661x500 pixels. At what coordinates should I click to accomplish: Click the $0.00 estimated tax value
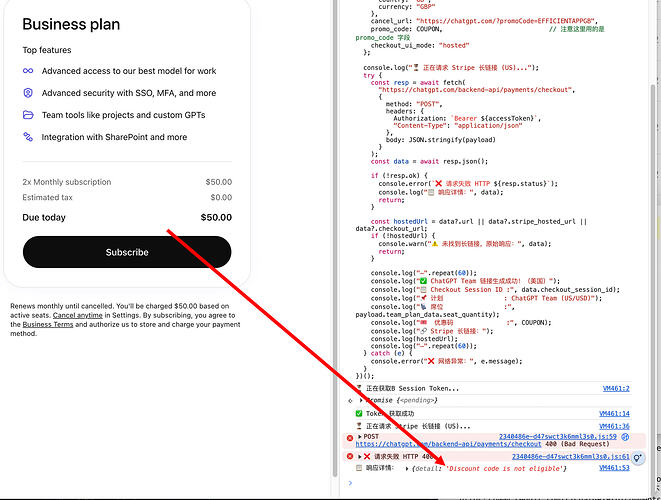221,197
